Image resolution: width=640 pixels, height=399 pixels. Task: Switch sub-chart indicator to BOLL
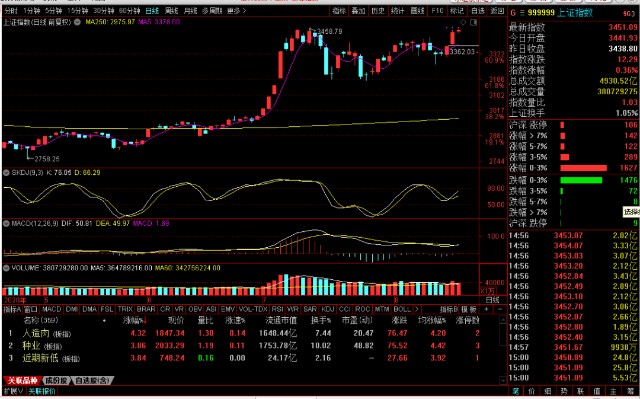[x=402, y=310]
